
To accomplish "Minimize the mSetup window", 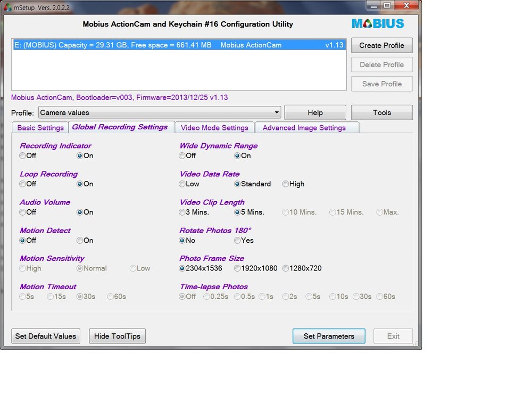I will [x=373, y=5].
